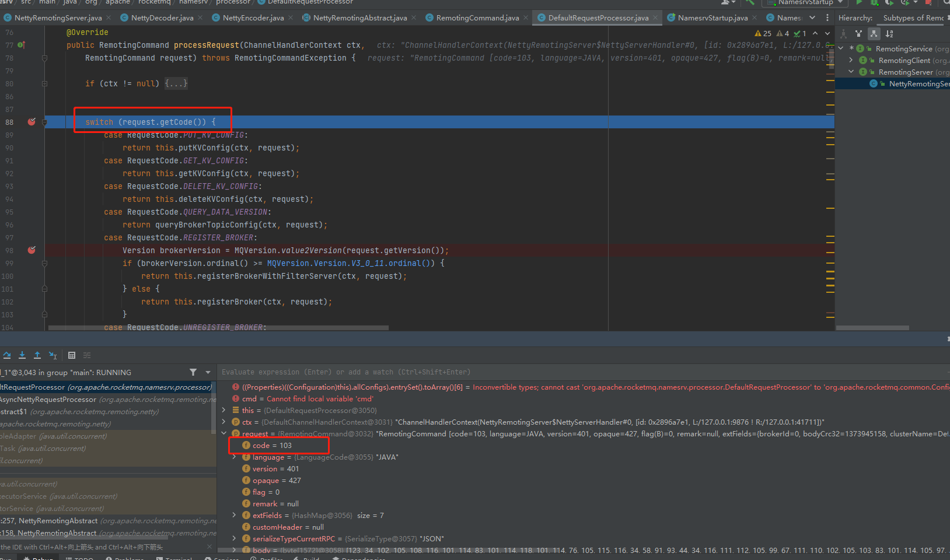Click the Step Over debugger button
Screen dimensions: 950x560
[7, 355]
